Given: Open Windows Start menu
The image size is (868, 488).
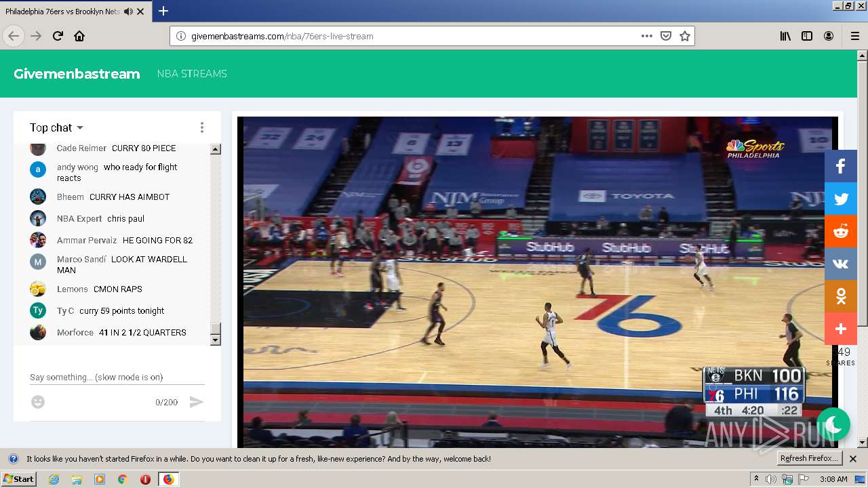Looking at the screenshot, I should 18,479.
